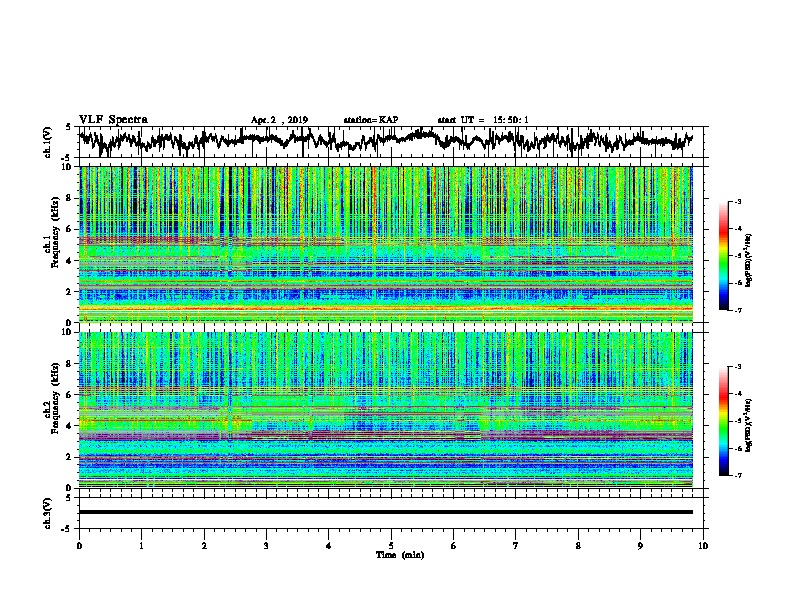The width and height of the screenshot is (792, 612).
Task: Click the '-3' label on upper color scale
Action: coord(738,201)
